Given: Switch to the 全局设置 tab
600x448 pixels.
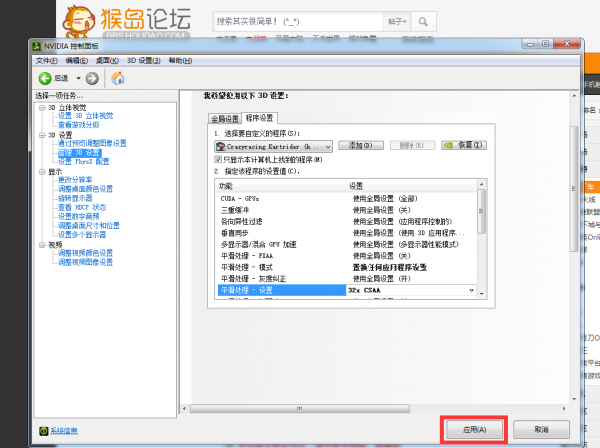Looking at the screenshot, I should [x=225, y=119].
